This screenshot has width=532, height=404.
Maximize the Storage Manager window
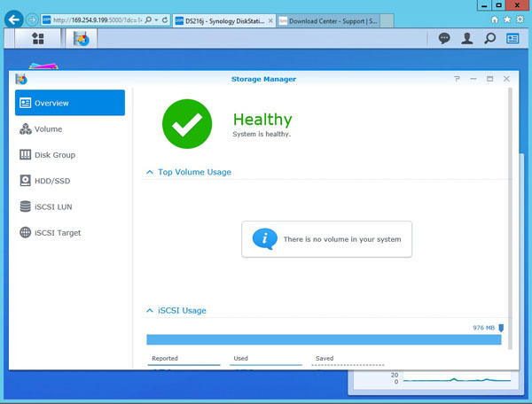coord(489,79)
